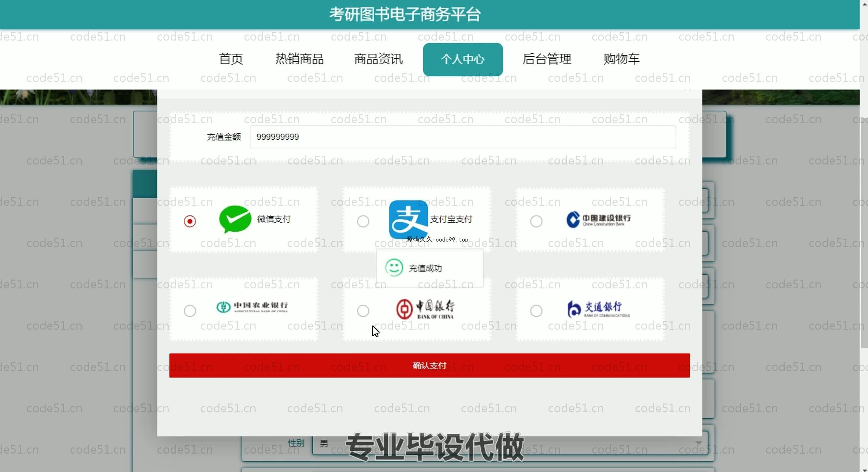This screenshot has height=472, width=868.
Task: Open the 个人中心 tab
Action: [x=463, y=59]
